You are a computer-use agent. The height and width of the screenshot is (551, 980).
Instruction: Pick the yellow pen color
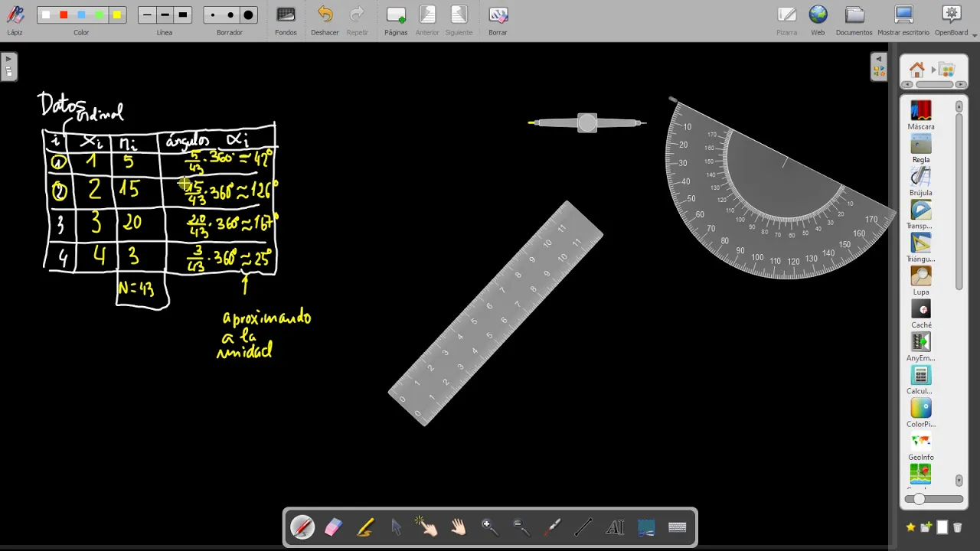116,15
